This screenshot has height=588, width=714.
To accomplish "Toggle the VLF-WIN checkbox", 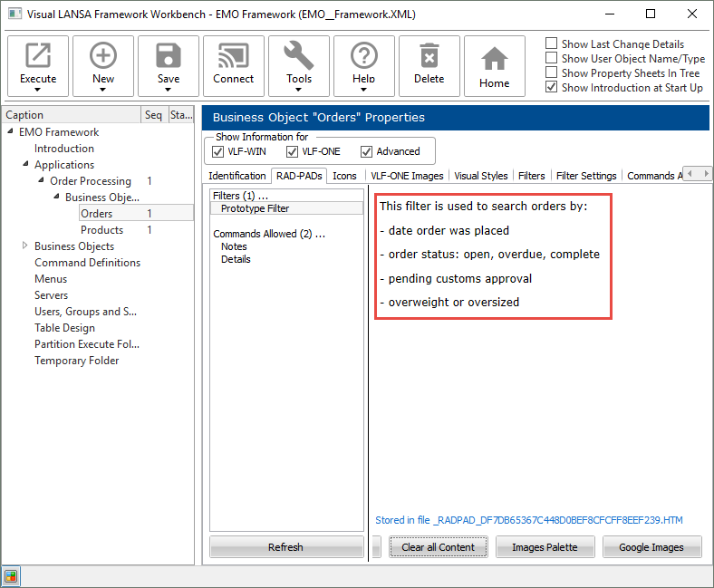I will coord(218,151).
